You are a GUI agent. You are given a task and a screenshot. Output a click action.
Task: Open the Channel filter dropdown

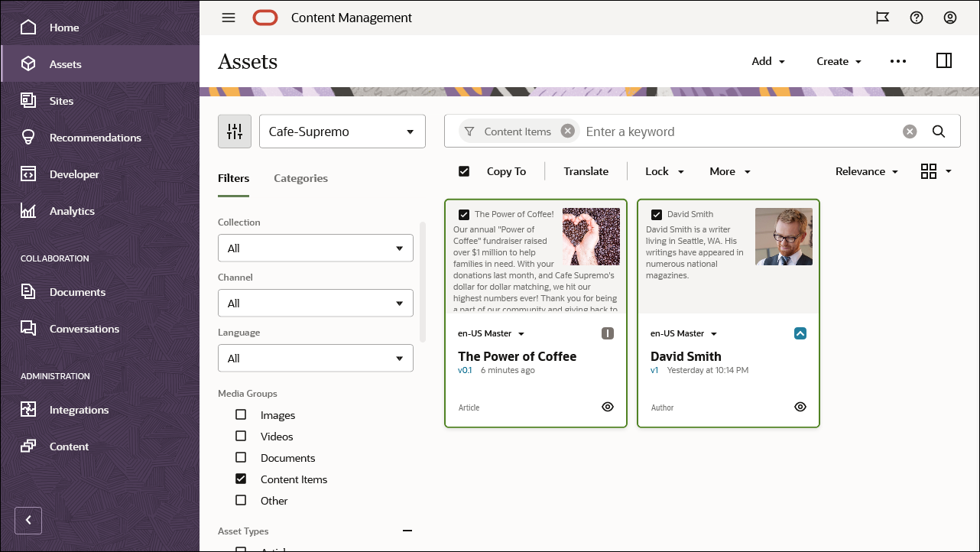[x=316, y=303]
